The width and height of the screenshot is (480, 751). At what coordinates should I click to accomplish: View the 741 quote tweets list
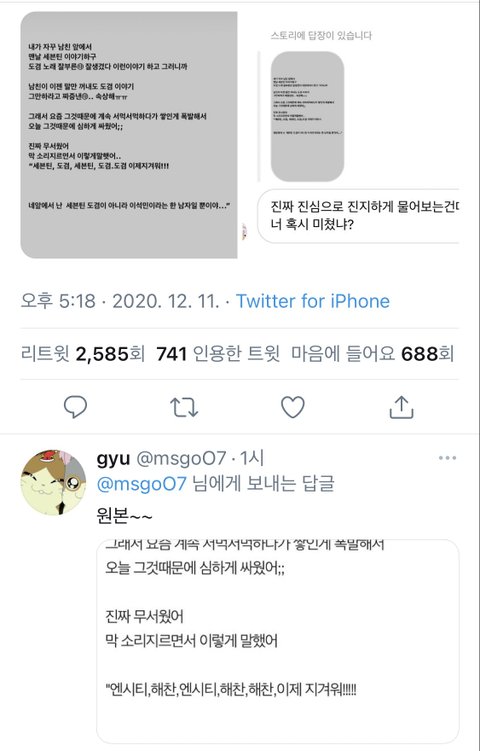218,354
